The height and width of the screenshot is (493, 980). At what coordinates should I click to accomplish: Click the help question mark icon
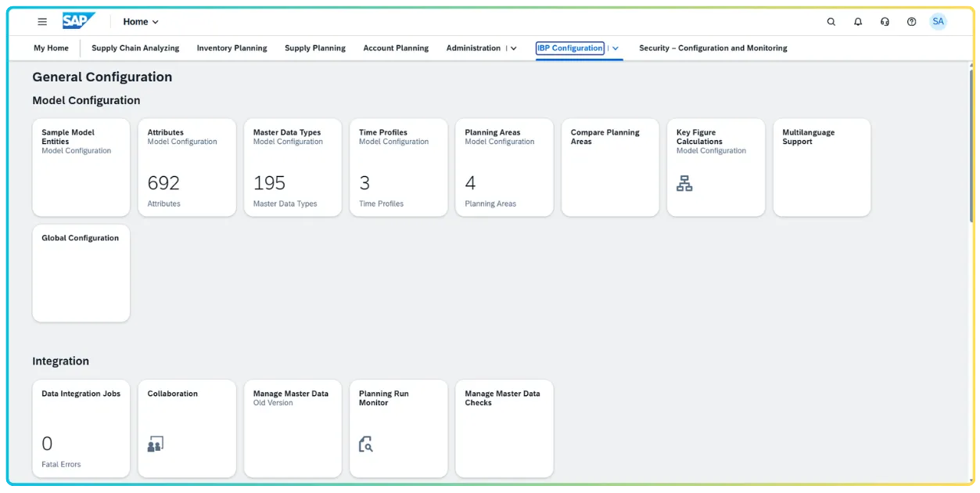(x=910, y=21)
